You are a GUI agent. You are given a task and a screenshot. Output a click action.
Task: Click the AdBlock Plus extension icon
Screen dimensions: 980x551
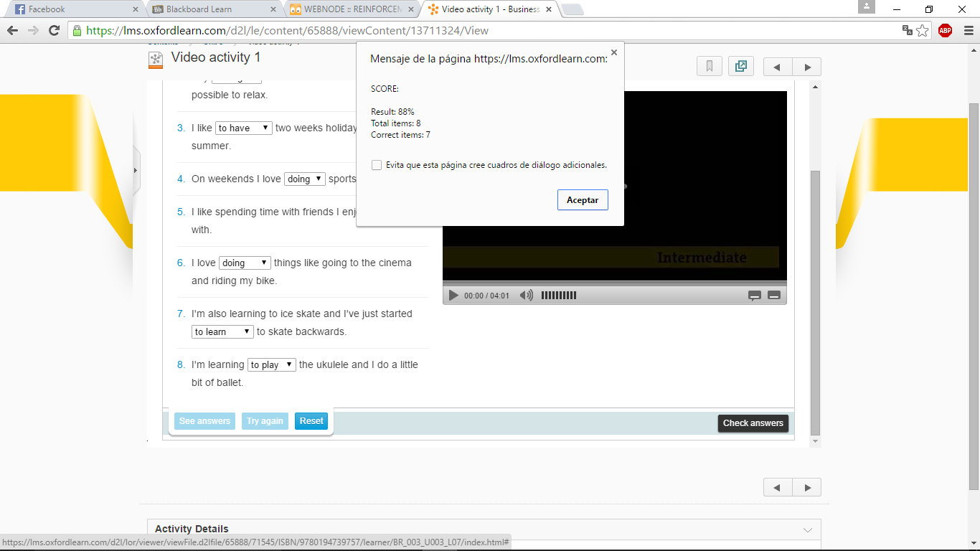click(945, 30)
